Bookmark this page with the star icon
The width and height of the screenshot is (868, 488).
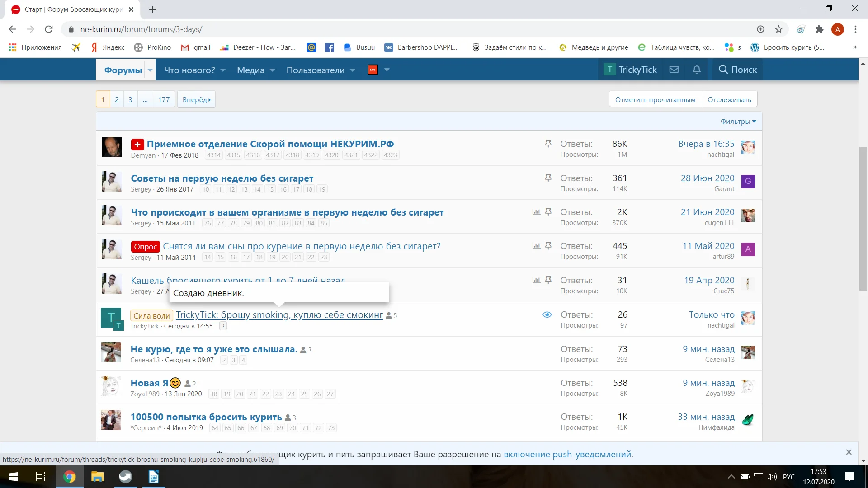coord(778,29)
